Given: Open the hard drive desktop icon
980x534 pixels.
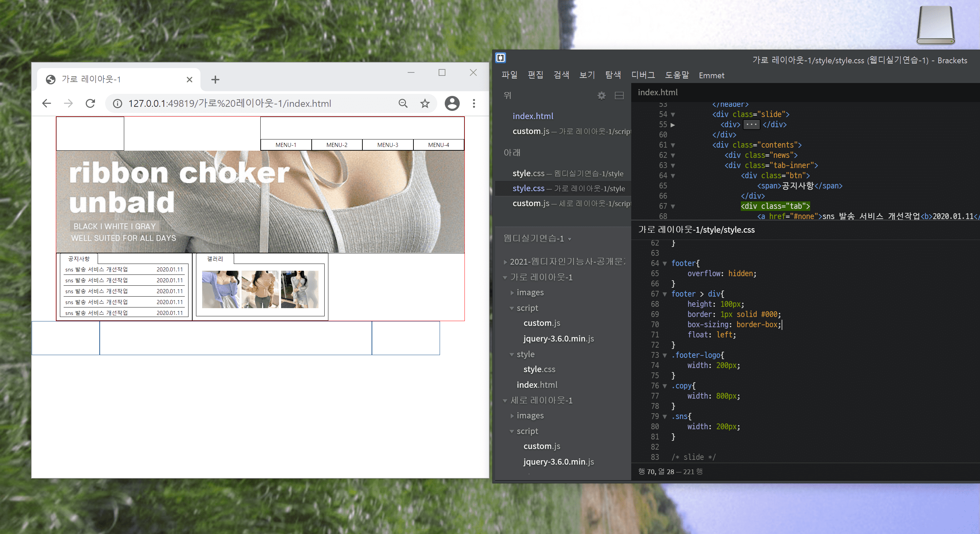Looking at the screenshot, I should coord(935,25).
